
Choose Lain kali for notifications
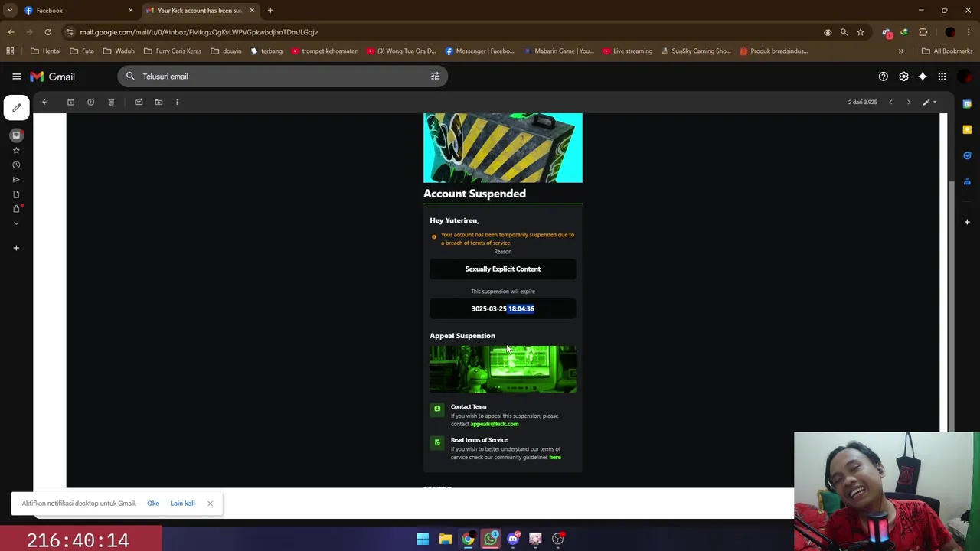[x=182, y=504]
